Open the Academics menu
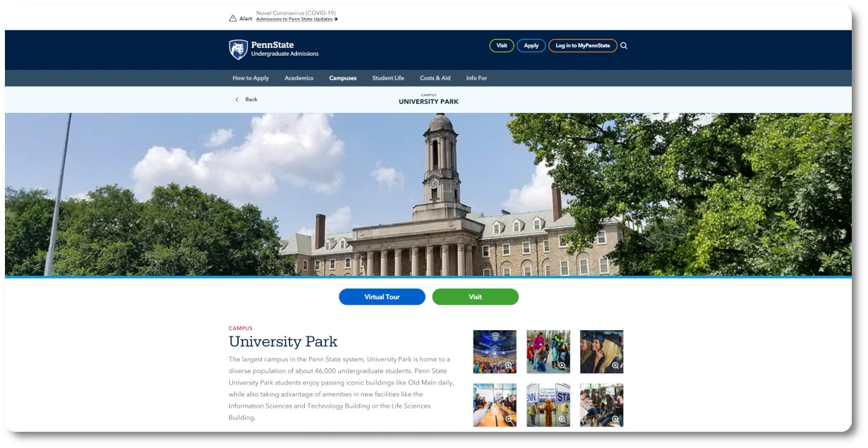Image resolution: width=868 pixels, height=448 pixels. click(x=299, y=78)
